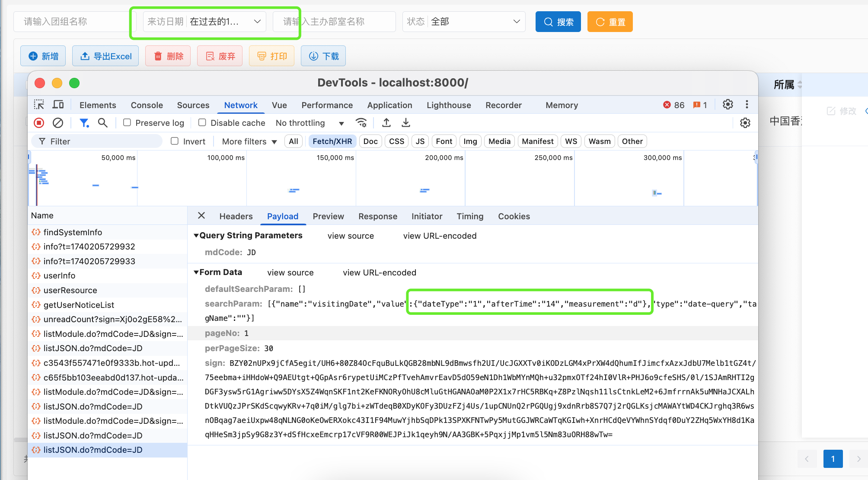Collapse Query String Parameters section
868x480 pixels.
pyautogui.click(x=196, y=235)
